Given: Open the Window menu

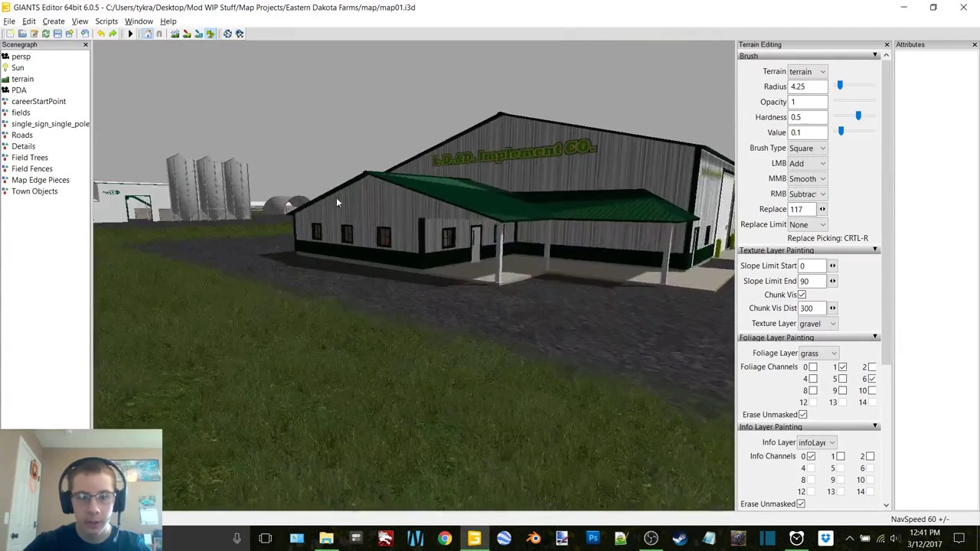Looking at the screenshot, I should pyautogui.click(x=139, y=21).
